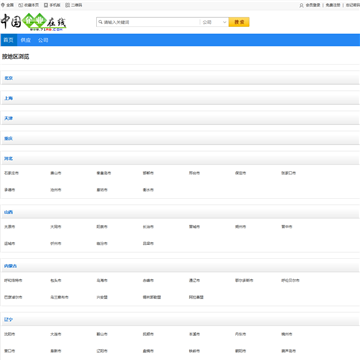
Task: Click the 收藏本页 bookmark icon
Action: (20, 5)
